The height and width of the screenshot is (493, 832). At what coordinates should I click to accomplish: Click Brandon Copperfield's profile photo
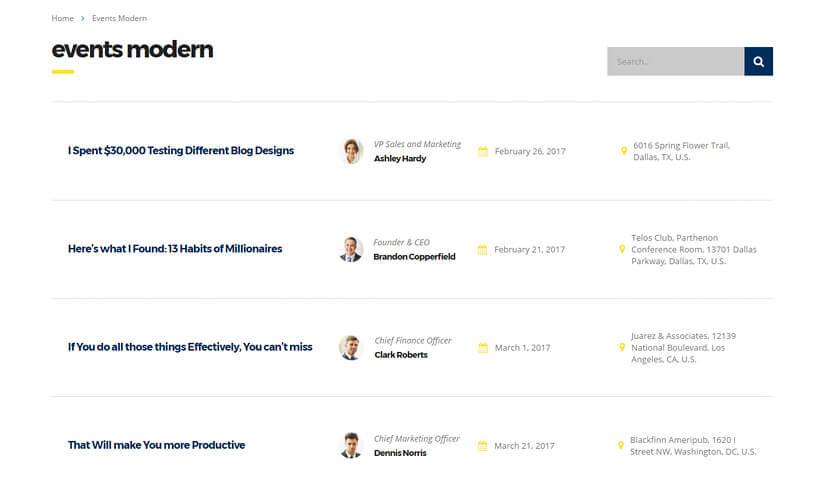pyautogui.click(x=351, y=249)
